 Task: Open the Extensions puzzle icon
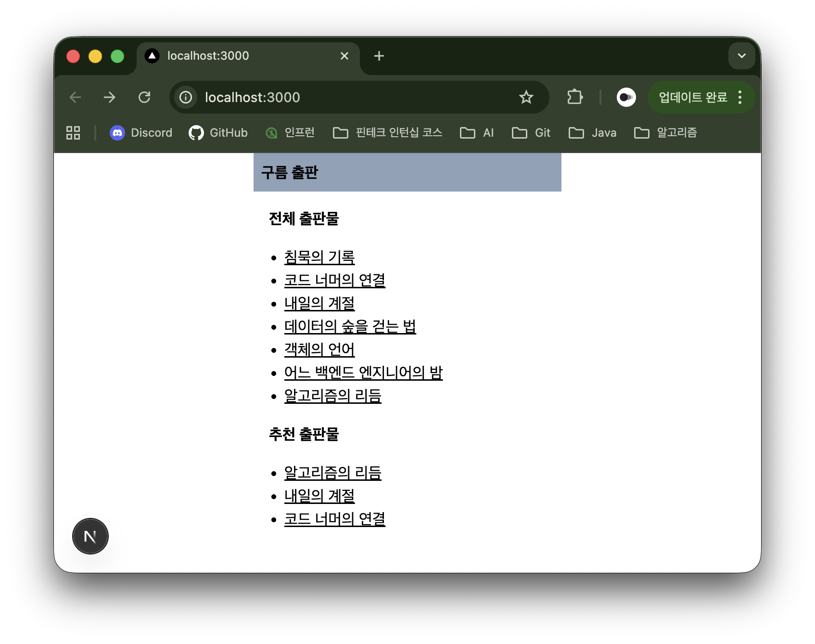click(x=574, y=97)
